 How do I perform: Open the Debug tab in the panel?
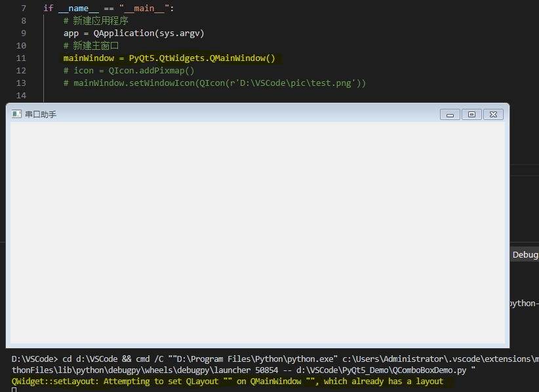click(525, 254)
